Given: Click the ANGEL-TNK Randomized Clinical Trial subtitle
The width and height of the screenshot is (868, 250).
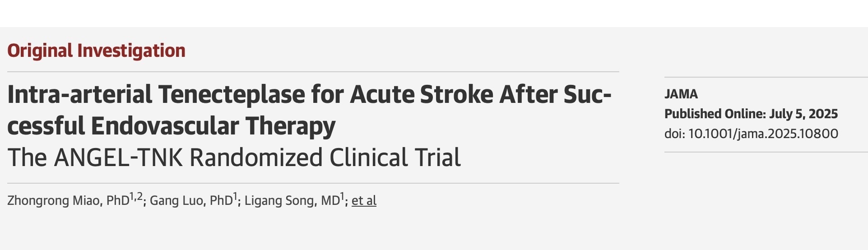Looking at the screenshot, I should [x=234, y=157].
